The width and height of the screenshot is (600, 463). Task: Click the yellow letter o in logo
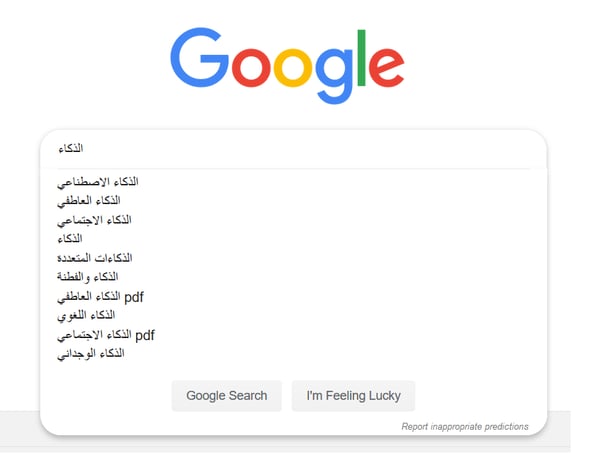tap(293, 68)
